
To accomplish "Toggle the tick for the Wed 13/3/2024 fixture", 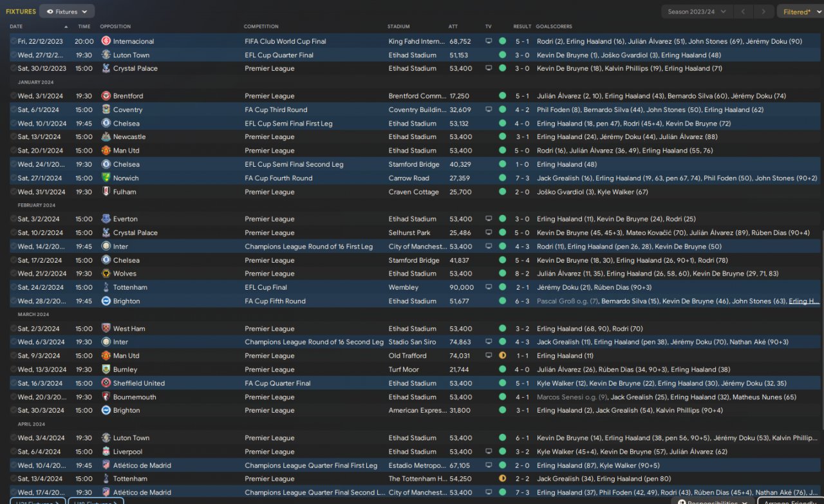I will (14, 369).
